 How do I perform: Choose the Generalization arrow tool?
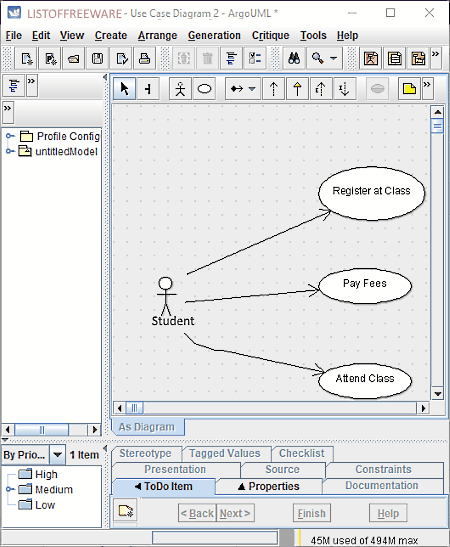coord(297,89)
